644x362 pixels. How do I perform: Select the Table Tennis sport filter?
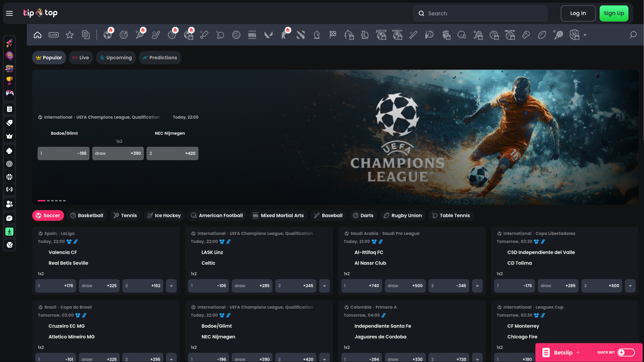(x=451, y=216)
